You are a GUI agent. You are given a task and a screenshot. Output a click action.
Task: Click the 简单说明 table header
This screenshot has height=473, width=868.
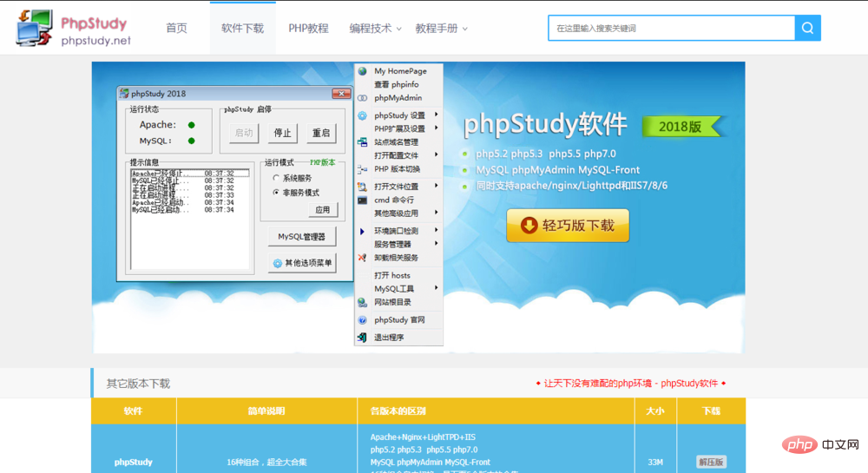point(266,411)
